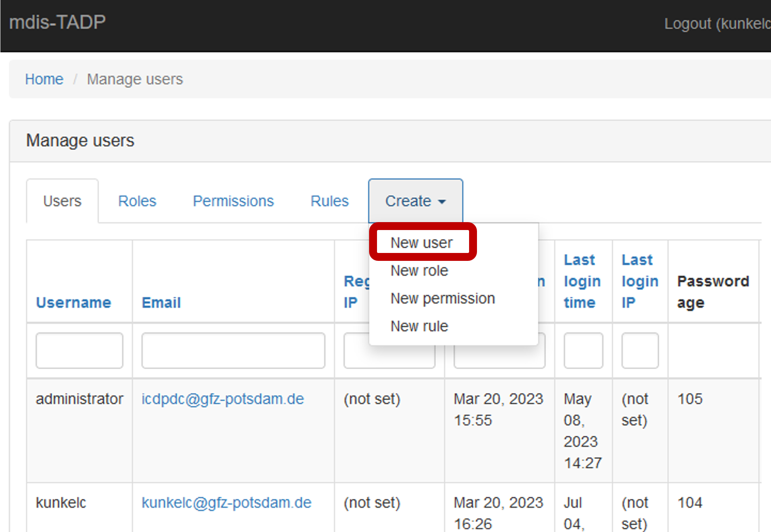Select the Users tab

coord(62,201)
